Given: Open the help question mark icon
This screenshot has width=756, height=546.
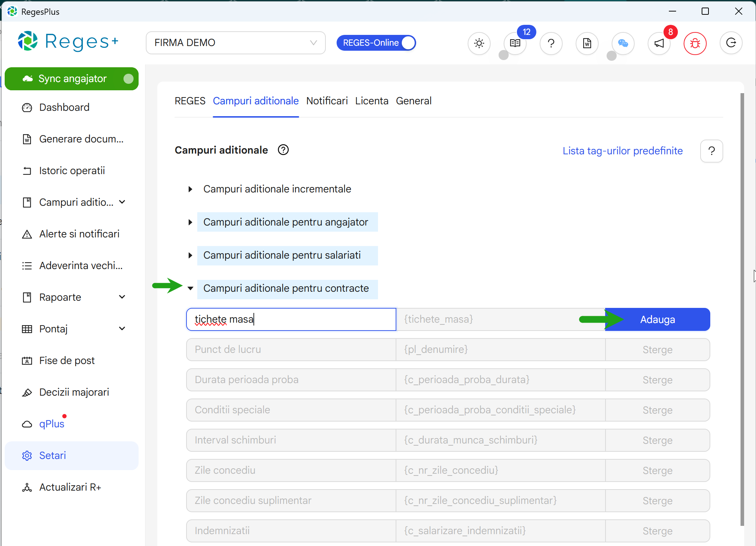Looking at the screenshot, I should pos(551,43).
